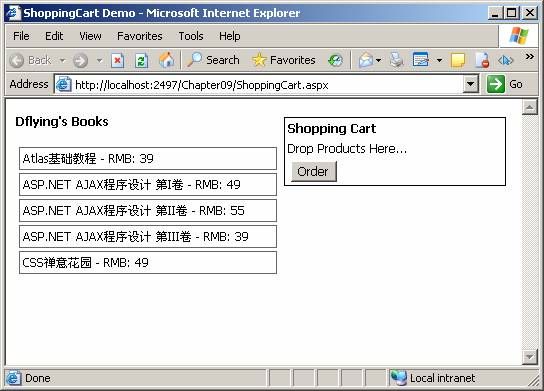Click the blue arrows toolbar icon
Image resolution: width=544 pixels, height=391 pixels.
pyautogui.click(x=505, y=60)
